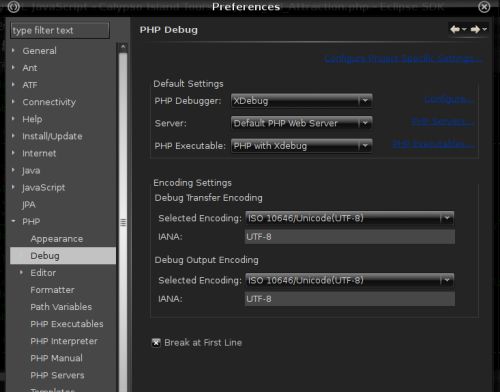The width and height of the screenshot is (500, 392).
Task: Click the PHP Servers link beside Server dropdown
Action: coord(442,122)
